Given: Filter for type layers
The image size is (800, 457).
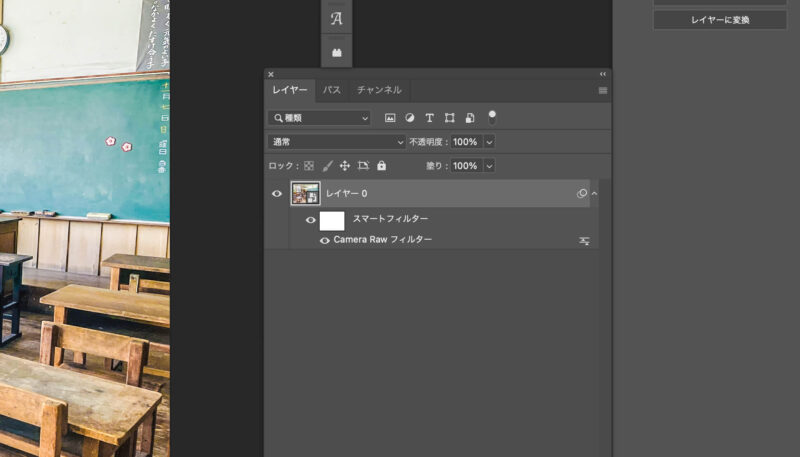Looking at the screenshot, I should (430, 118).
